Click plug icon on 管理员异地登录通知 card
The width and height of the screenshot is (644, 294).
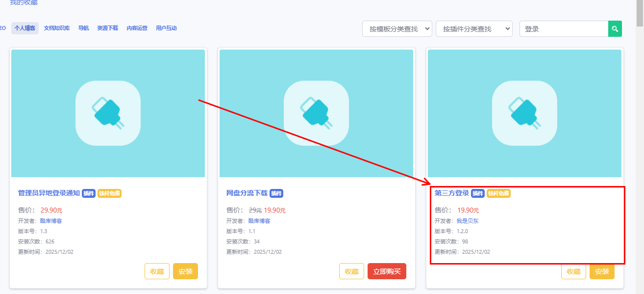point(108,113)
